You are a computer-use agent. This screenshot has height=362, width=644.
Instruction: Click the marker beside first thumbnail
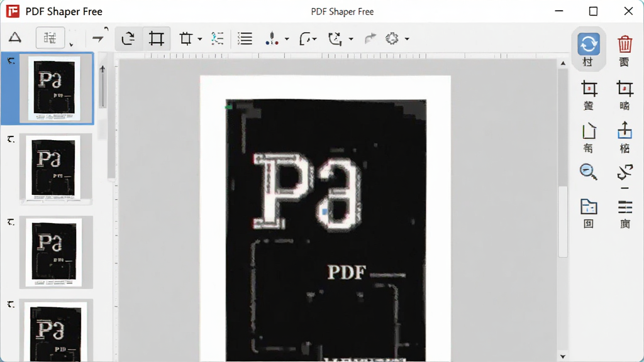coord(11,61)
